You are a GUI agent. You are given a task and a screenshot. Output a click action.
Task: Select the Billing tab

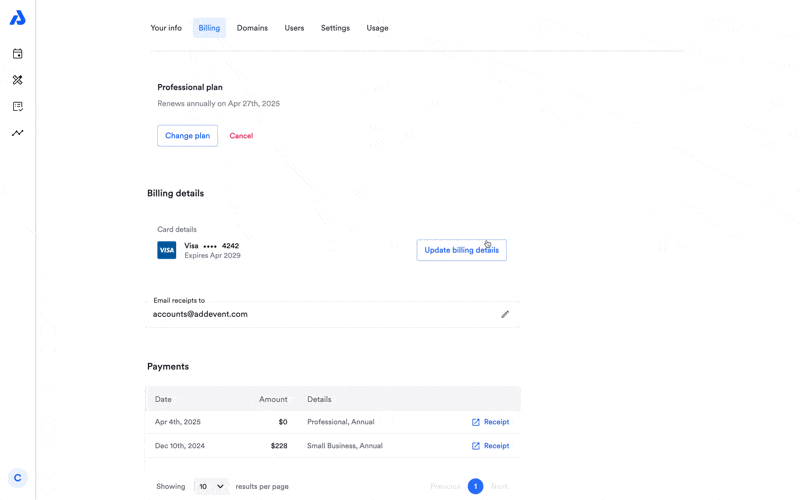pyautogui.click(x=209, y=28)
